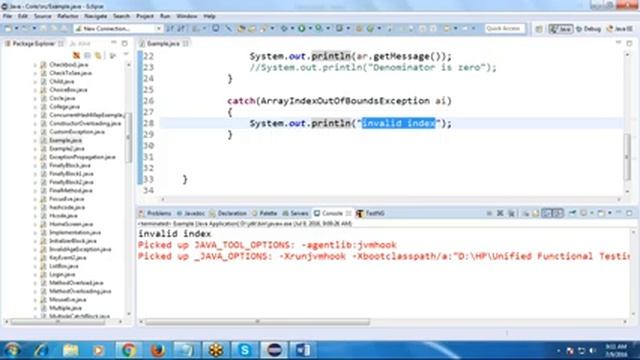The image size is (640, 360).
Task: Click the Run green play toolbar button
Action: [x=302, y=28]
